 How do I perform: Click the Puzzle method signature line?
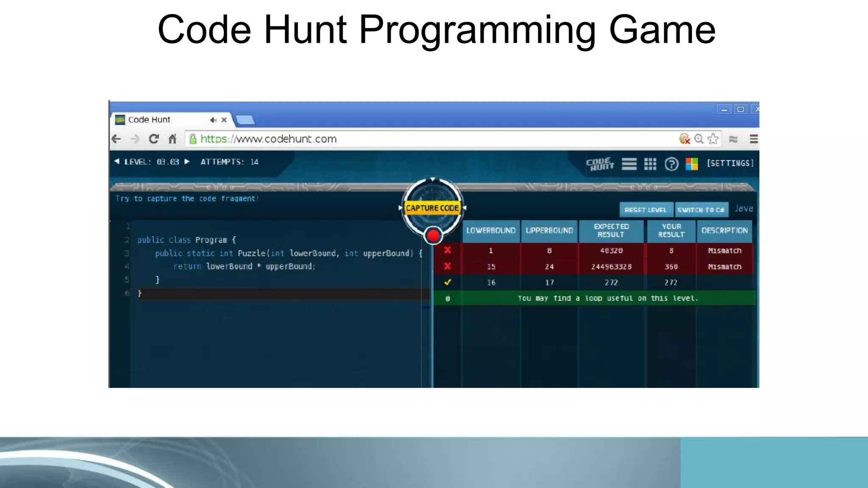click(289, 253)
